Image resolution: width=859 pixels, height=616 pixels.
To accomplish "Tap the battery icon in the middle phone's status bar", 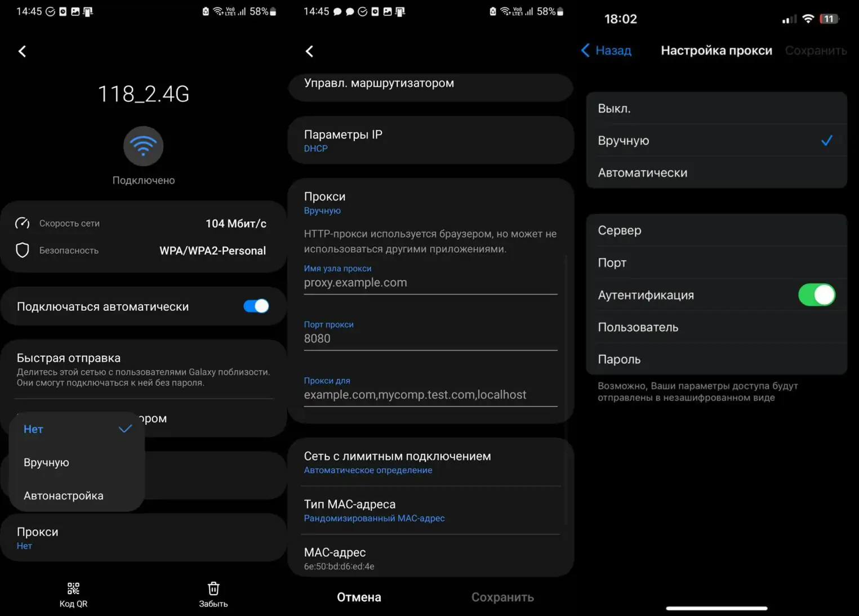I will 560,11.
